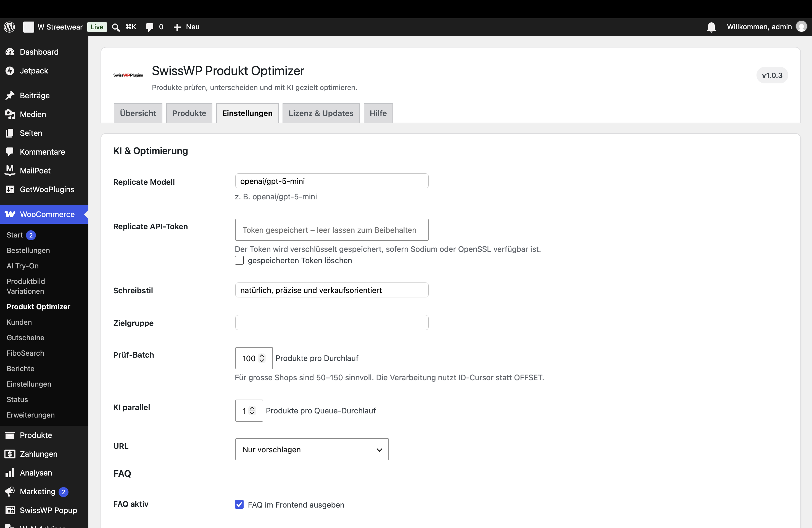Select the Einstellungen tab

click(x=247, y=113)
